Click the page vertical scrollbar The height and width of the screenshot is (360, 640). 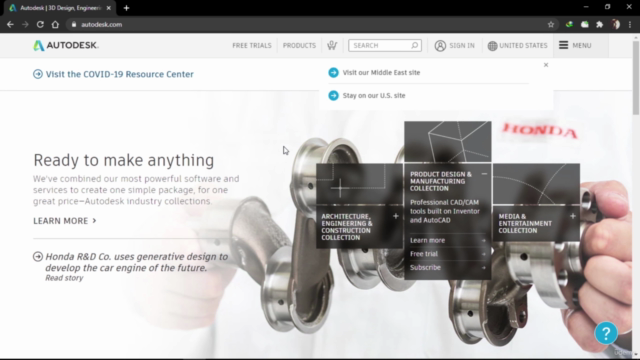(x=636, y=78)
